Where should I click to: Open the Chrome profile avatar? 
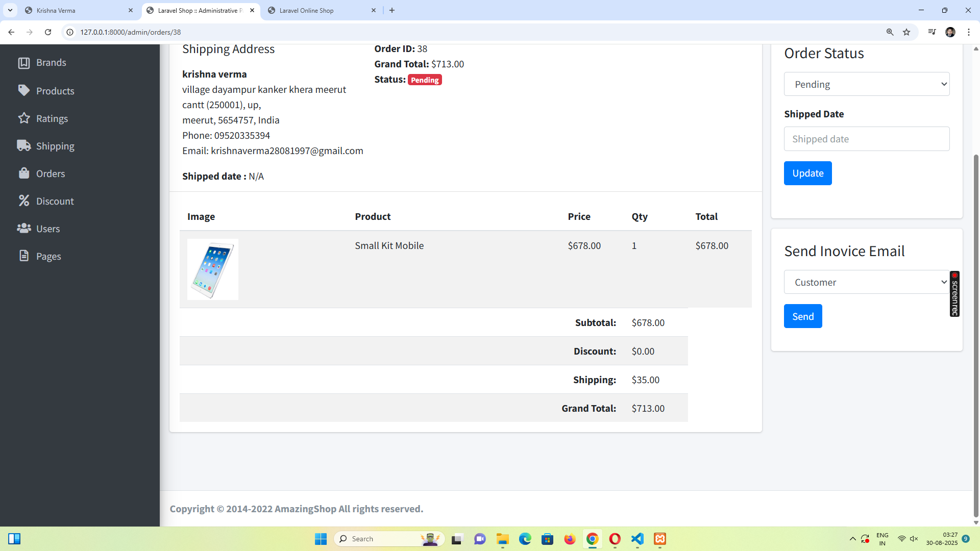(x=950, y=32)
